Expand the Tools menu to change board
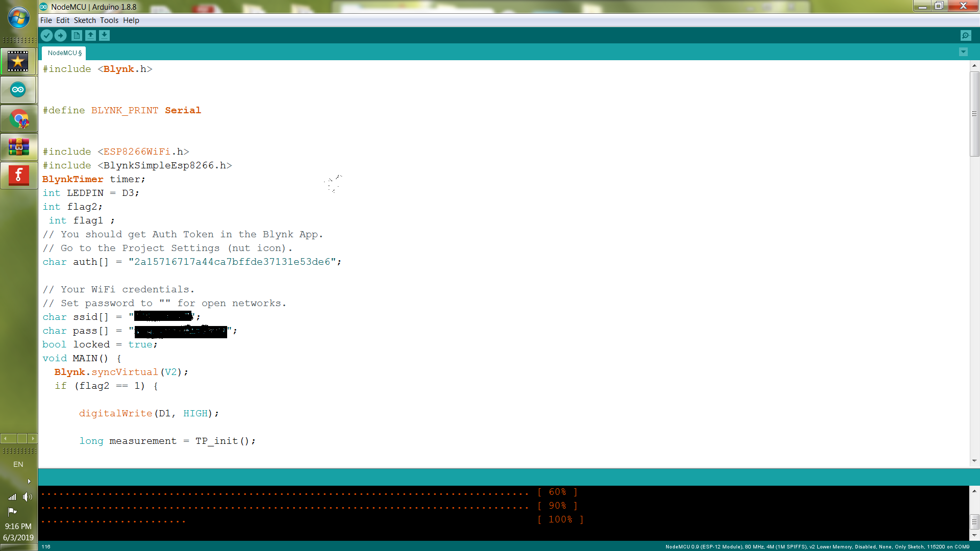Image resolution: width=980 pixels, height=551 pixels. [108, 20]
